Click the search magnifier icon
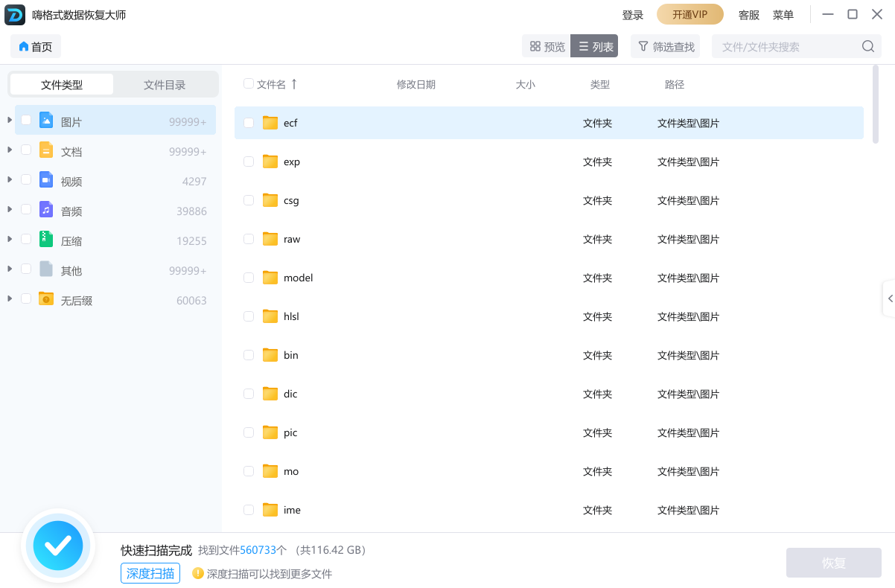Screen dimensions: 895x588 tap(867, 45)
